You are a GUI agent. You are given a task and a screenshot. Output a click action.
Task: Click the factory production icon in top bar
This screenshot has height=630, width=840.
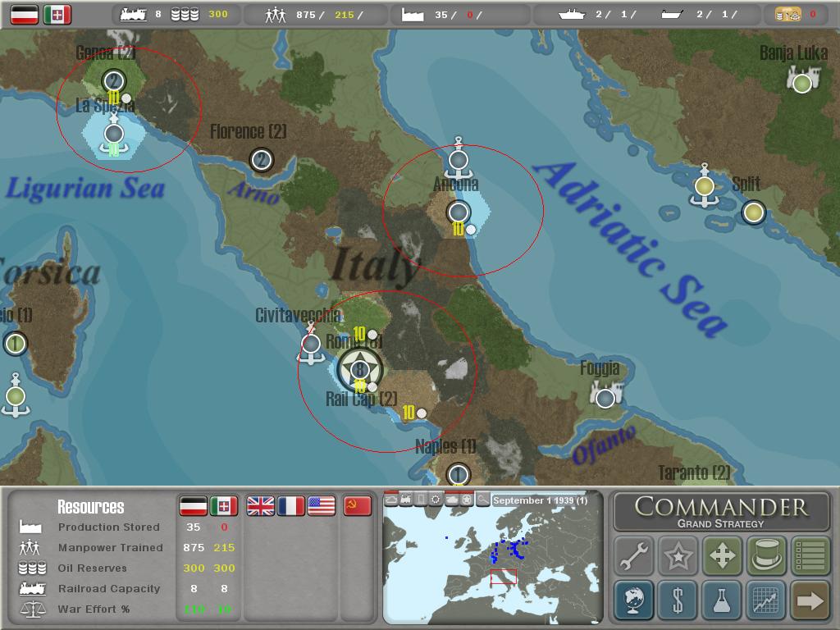click(x=413, y=15)
